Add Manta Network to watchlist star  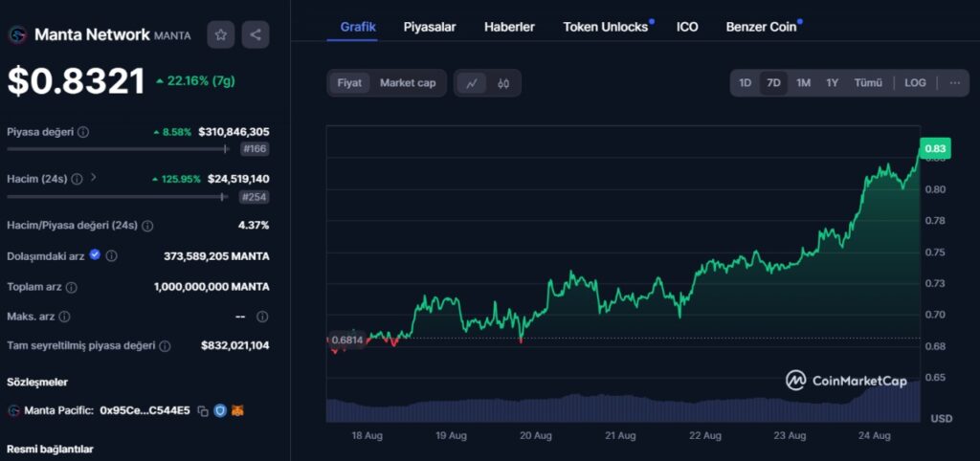coord(221,35)
